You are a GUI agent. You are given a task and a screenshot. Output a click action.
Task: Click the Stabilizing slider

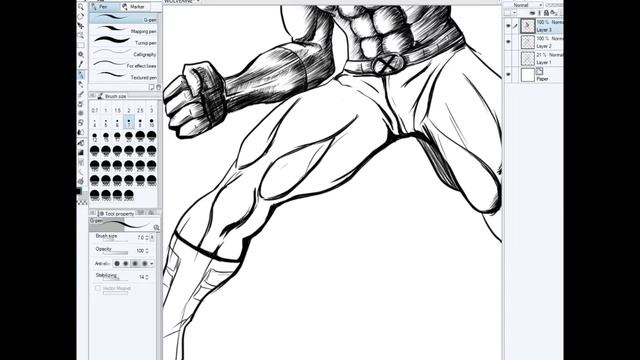[116, 280]
